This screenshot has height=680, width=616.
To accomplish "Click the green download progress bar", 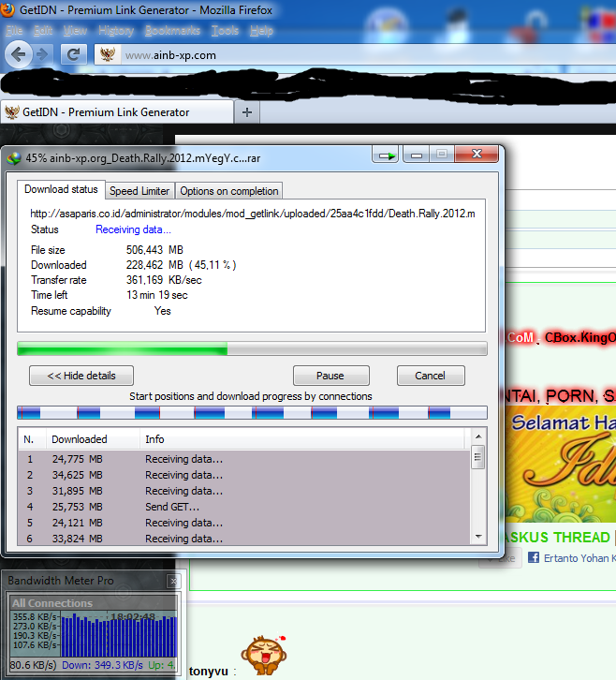I will tap(252, 348).
